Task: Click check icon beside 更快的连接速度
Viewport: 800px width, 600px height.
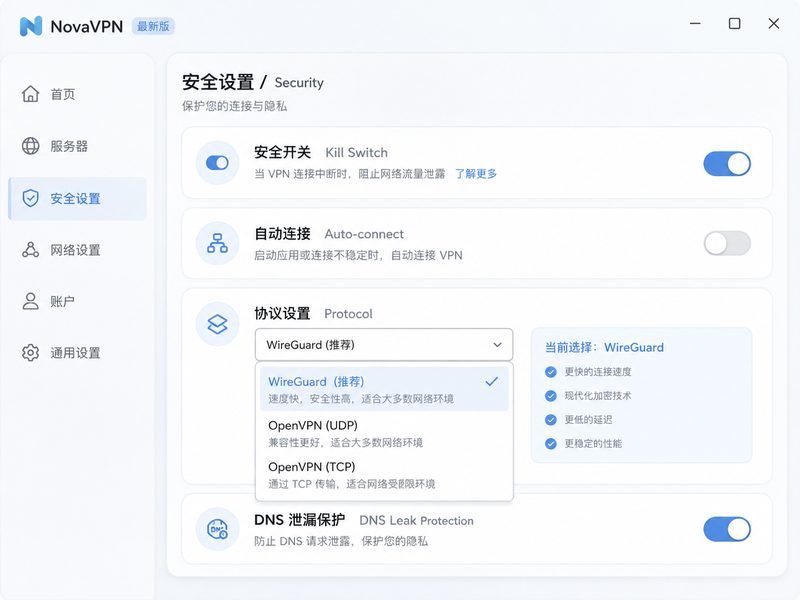Action: [x=551, y=372]
